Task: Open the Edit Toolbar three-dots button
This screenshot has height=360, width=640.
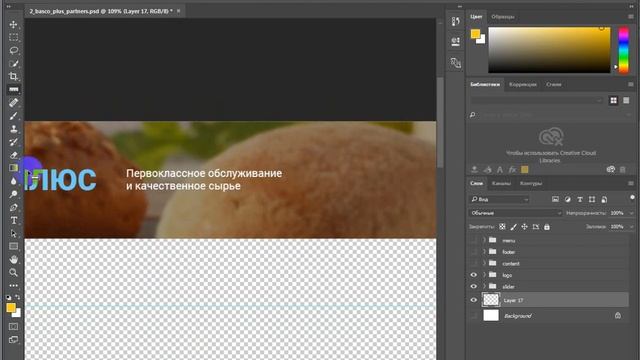Action: [x=13, y=286]
